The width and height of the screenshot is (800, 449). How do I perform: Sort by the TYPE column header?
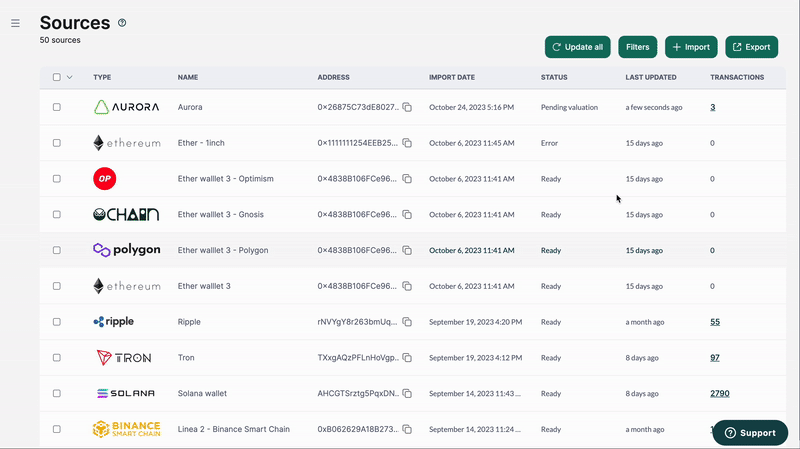(x=102, y=77)
